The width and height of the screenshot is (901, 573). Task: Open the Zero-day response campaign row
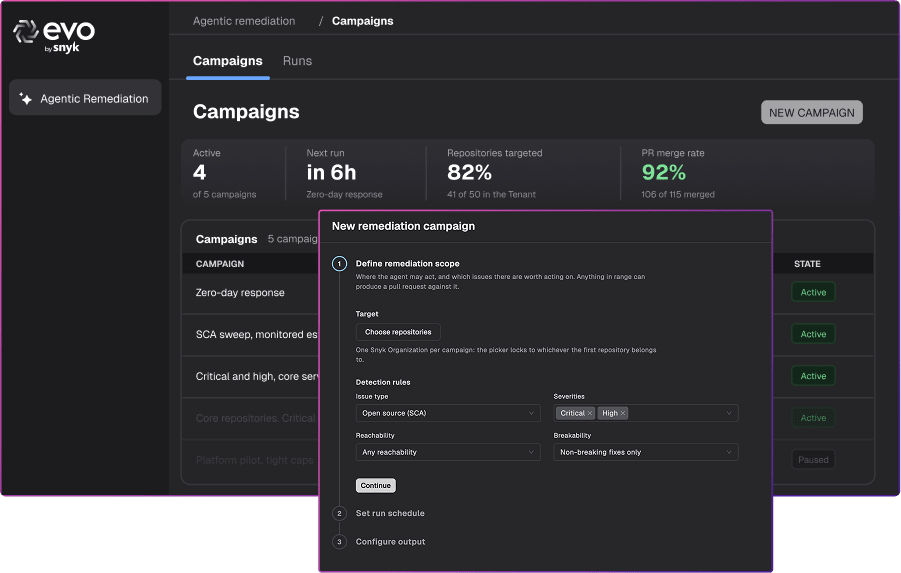(x=251, y=293)
